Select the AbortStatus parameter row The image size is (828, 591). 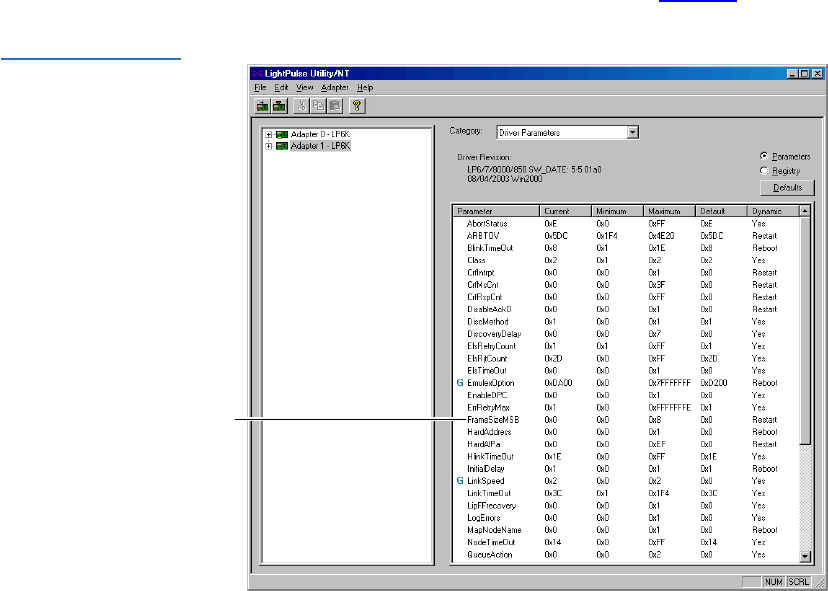(x=627, y=223)
